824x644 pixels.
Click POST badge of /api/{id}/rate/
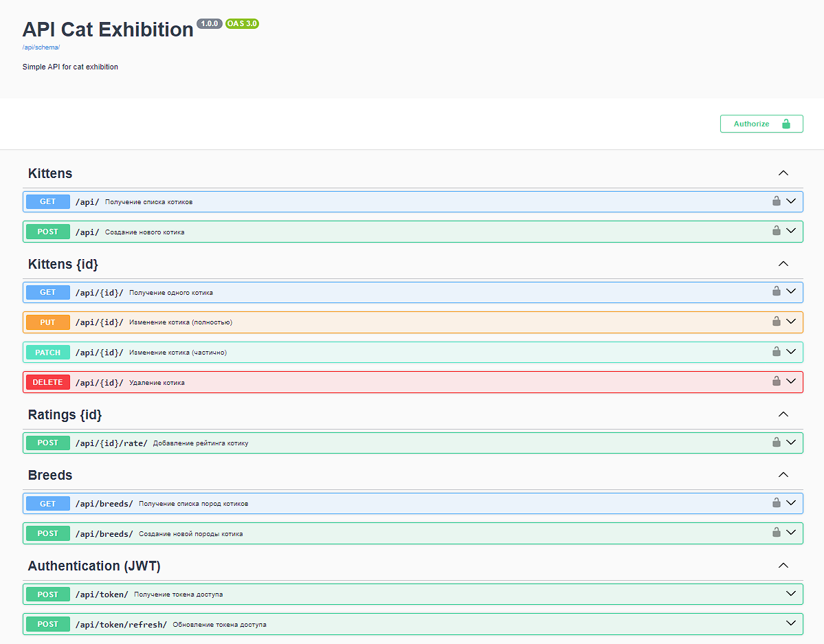tap(48, 443)
